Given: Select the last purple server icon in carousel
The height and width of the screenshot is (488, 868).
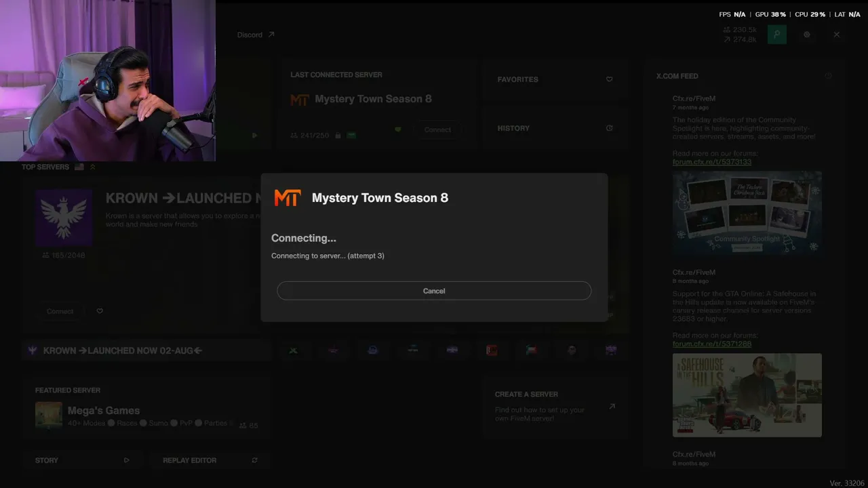Looking at the screenshot, I should 611,350.
